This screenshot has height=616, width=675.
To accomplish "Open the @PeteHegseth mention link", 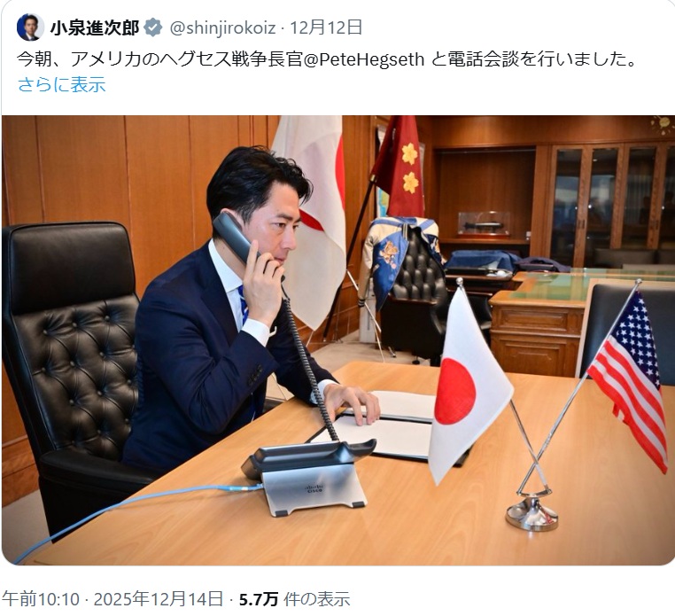I will (x=364, y=59).
